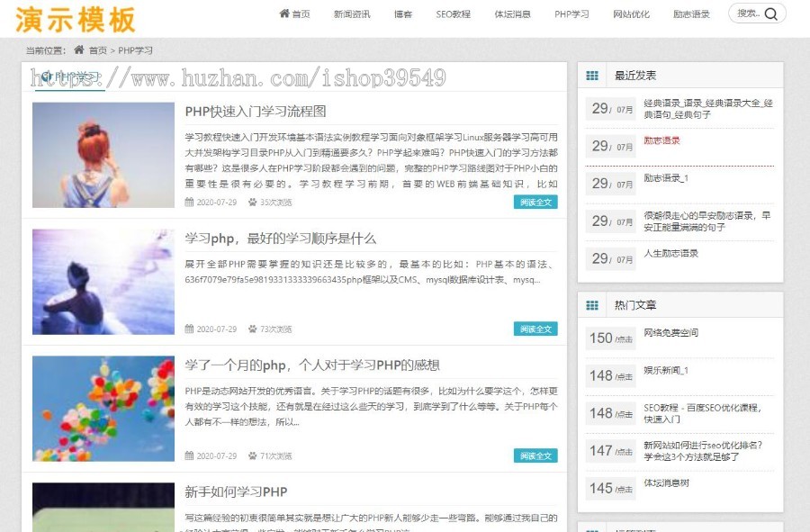Image resolution: width=810 pixels, height=532 pixels.
Task: Click 阅读全文 for PHP快速入门学习流程图
Action: [535, 202]
